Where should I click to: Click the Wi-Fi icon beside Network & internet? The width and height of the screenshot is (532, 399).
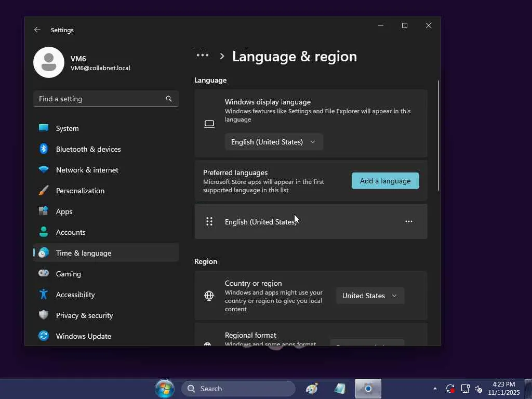click(x=44, y=169)
